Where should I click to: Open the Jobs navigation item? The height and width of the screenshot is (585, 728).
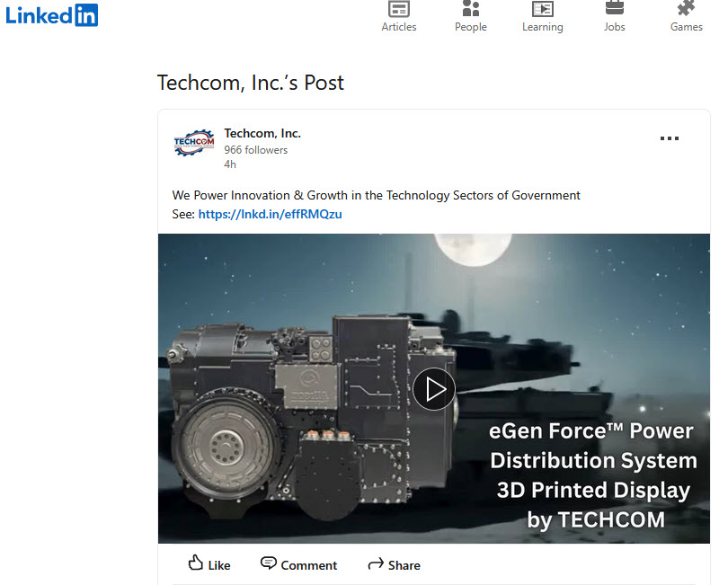614,17
